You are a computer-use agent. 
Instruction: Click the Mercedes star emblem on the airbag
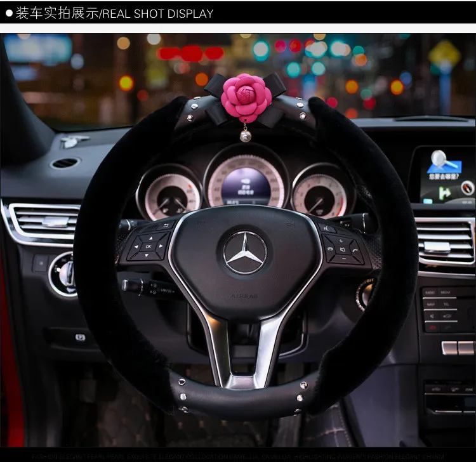click(x=245, y=252)
